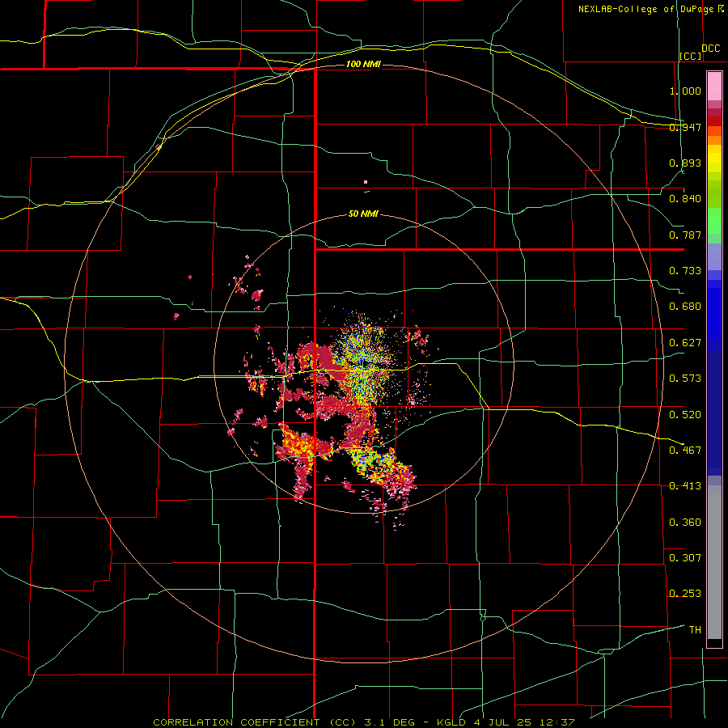728x728 pixels.
Task: Click the 0.893 scale value
Action: (x=685, y=163)
